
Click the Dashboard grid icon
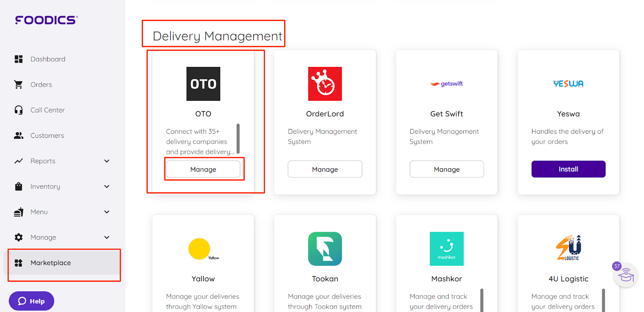[x=19, y=59]
